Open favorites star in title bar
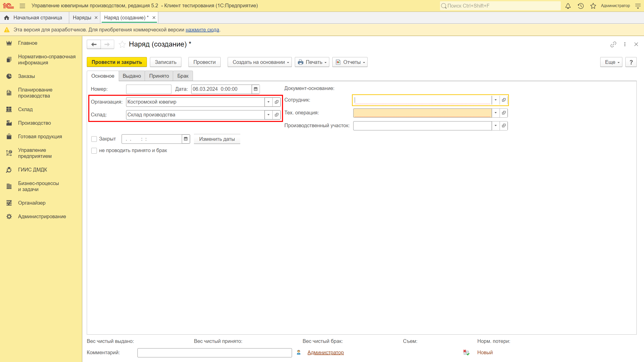 coord(593,6)
